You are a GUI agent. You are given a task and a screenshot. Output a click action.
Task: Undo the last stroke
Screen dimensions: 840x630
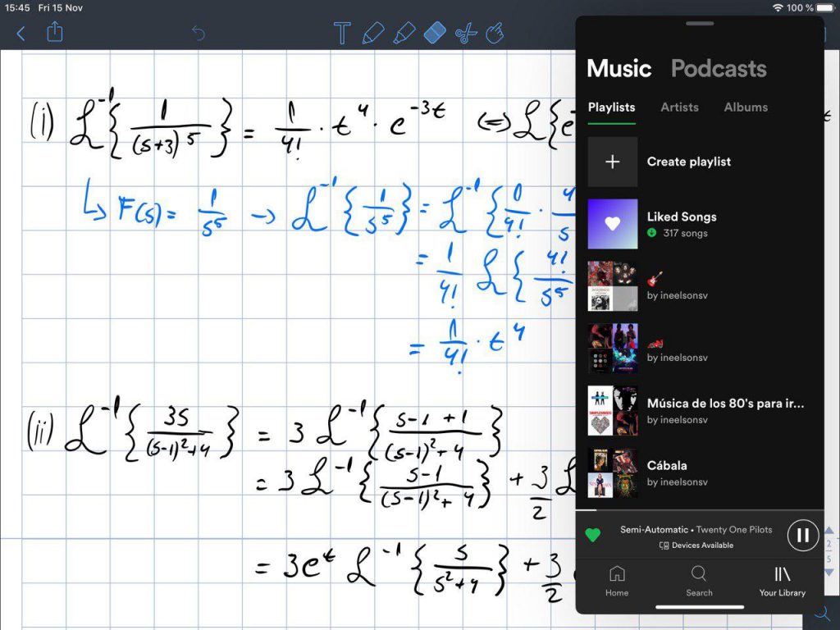coord(198,34)
